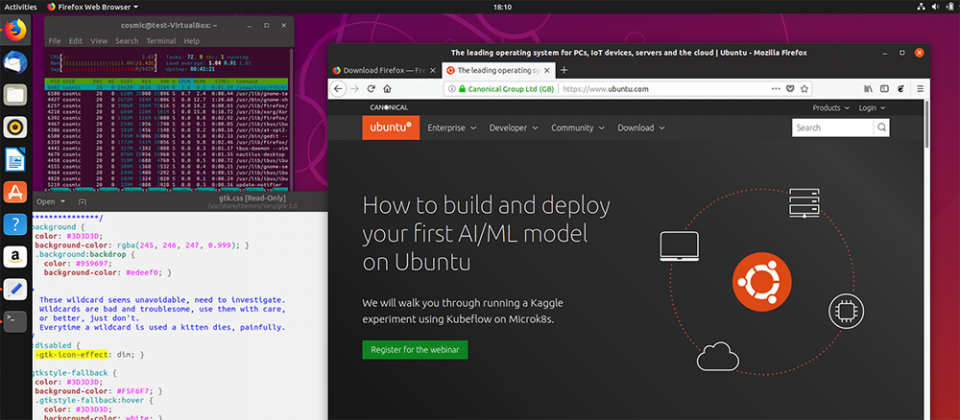
Task: Open Firefox from the Ubuntu dock
Action: click(x=15, y=30)
